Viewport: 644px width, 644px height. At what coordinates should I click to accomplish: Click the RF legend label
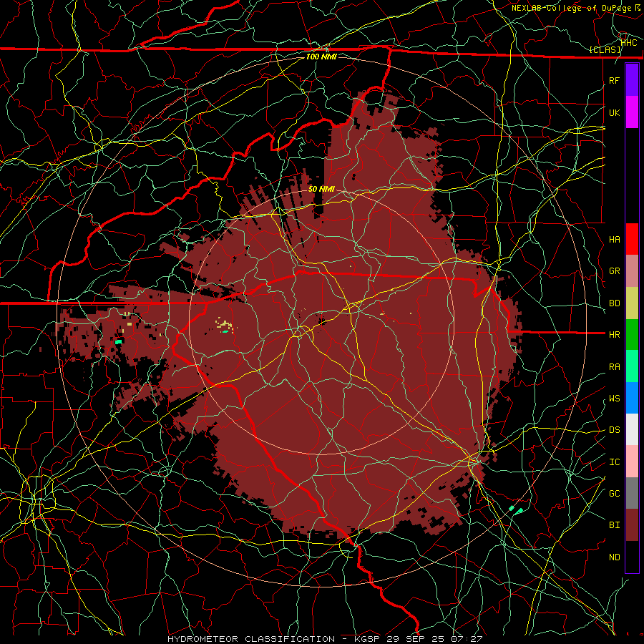point(614,80)
